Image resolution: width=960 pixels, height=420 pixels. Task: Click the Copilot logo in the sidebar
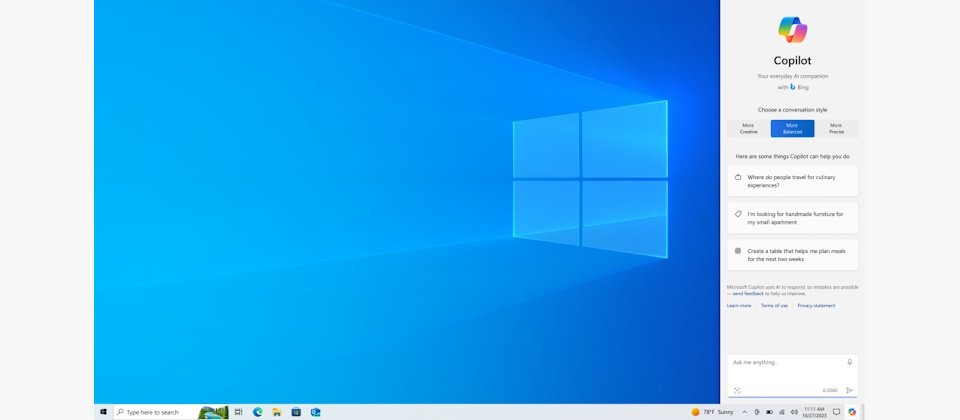[x=792, y=29]
